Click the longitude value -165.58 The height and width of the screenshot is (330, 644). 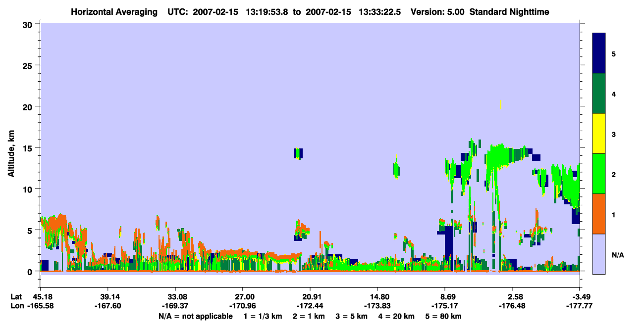click(42, 306)
